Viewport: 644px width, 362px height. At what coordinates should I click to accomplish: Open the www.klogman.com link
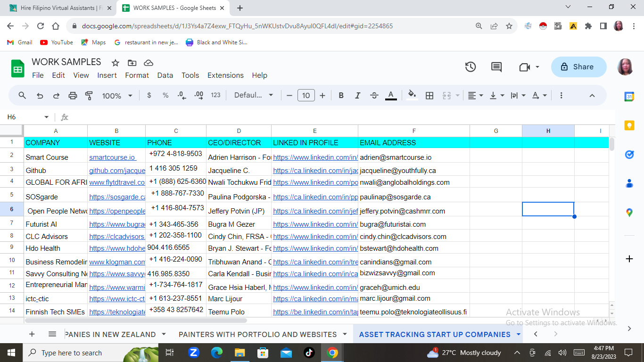click(117, 262)
